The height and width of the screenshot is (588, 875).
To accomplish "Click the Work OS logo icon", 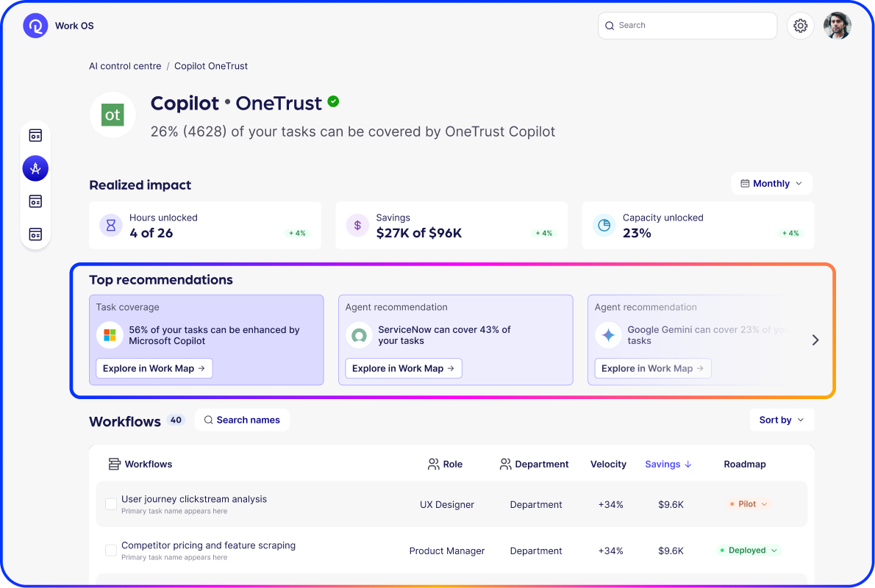I will 35,26.
